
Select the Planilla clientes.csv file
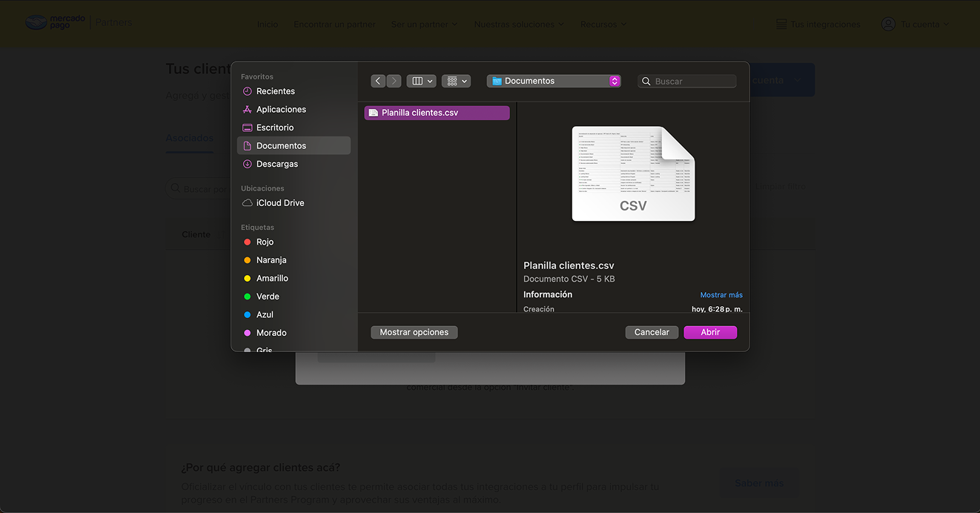(437, 113)
